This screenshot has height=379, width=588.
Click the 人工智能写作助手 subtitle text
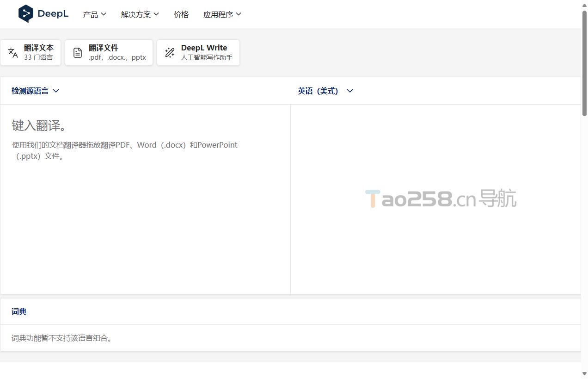pyautogui.click(x=207, y=58)
